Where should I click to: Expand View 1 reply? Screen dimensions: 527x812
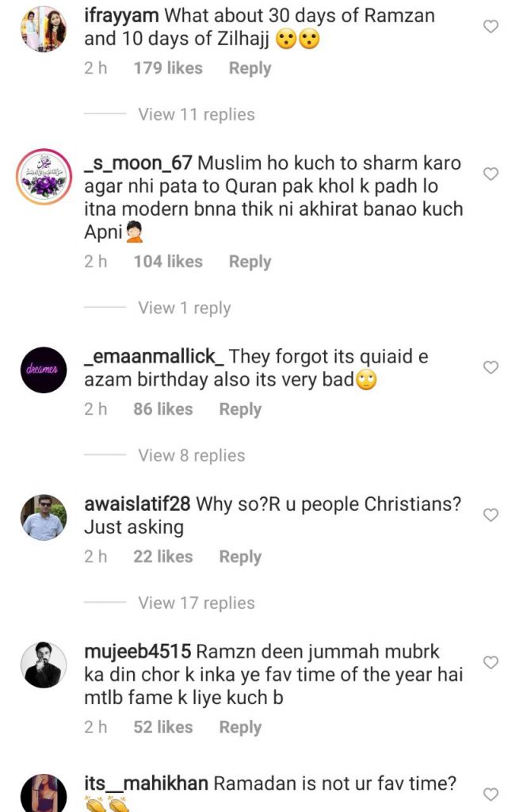tap(185, 308)
